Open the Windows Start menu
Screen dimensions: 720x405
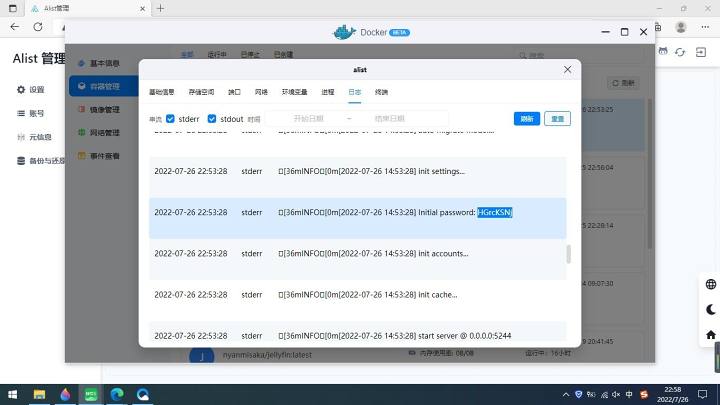tap(12, 394)
